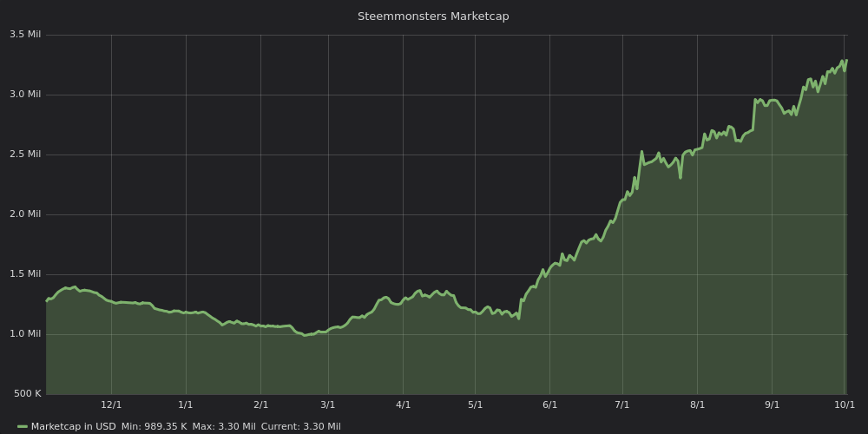Click the 1.0 Mil y-axis label
Screen dimensions: 868x434
coord(25,334)
